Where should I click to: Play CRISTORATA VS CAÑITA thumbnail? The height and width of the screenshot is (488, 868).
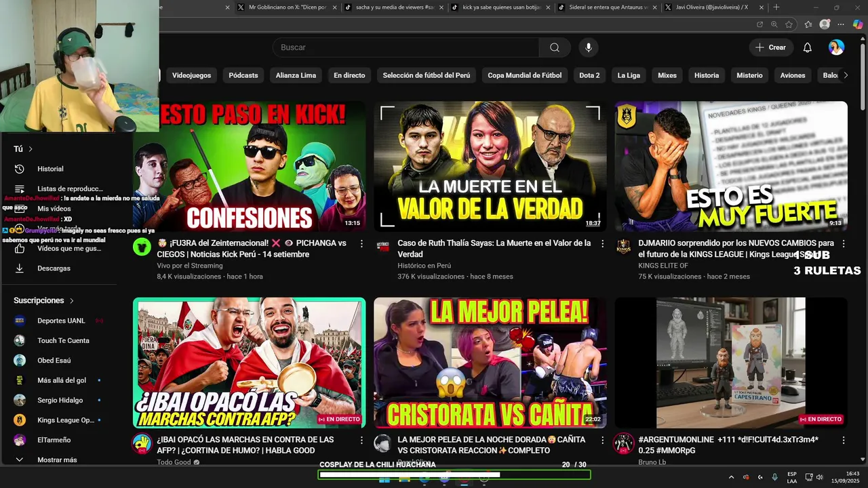[490, 363]
